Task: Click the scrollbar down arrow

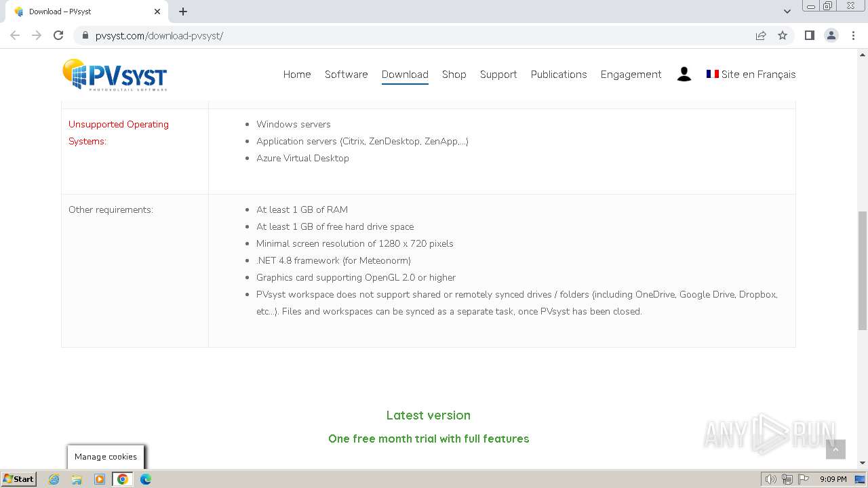Action: tap(863, 463)
